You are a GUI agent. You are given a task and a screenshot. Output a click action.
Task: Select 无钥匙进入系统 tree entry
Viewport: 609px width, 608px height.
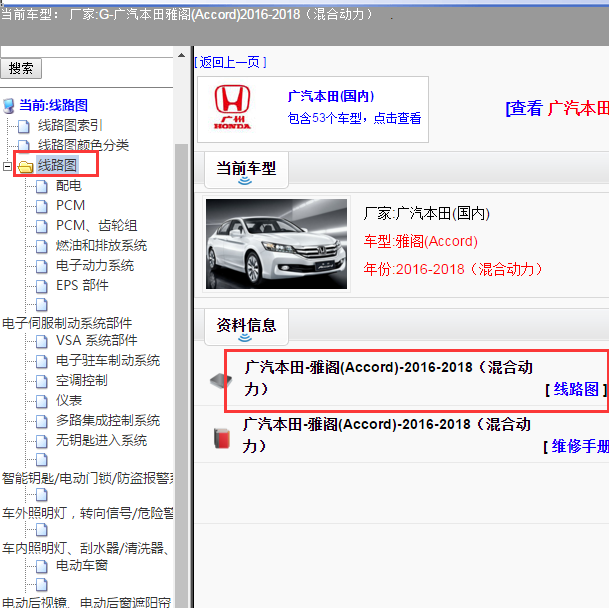[x=101, y=440]
